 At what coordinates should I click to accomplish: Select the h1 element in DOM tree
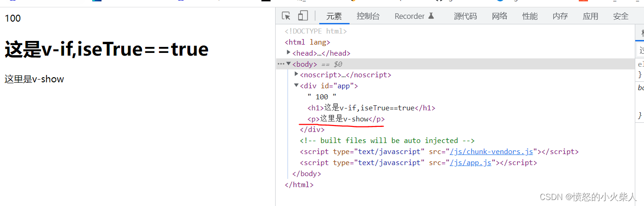point(371,108)
